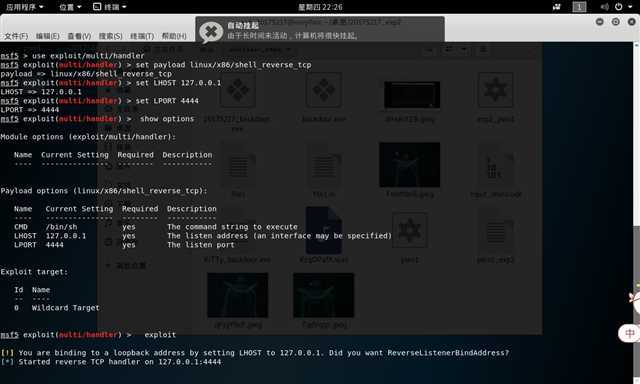Screen dimensions: 640x384
Task: Click the power icon in the top bar
Action: point(618,7)
